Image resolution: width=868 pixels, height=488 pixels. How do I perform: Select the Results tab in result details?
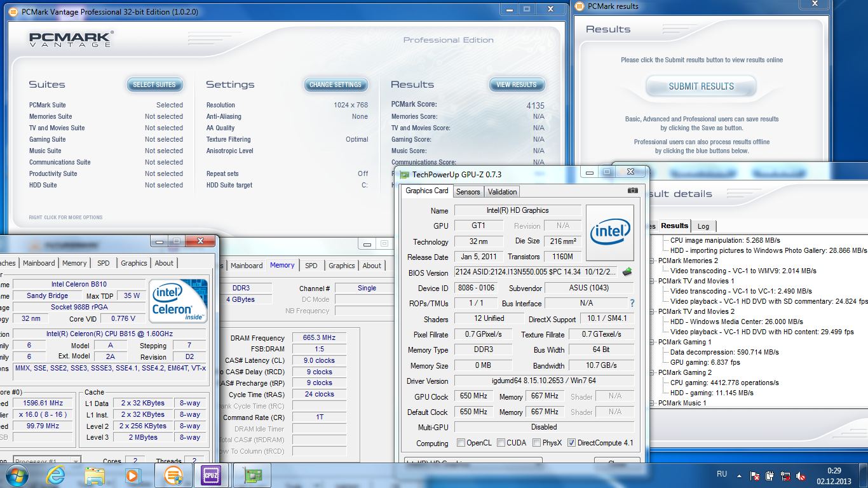[x=674, y=226]
